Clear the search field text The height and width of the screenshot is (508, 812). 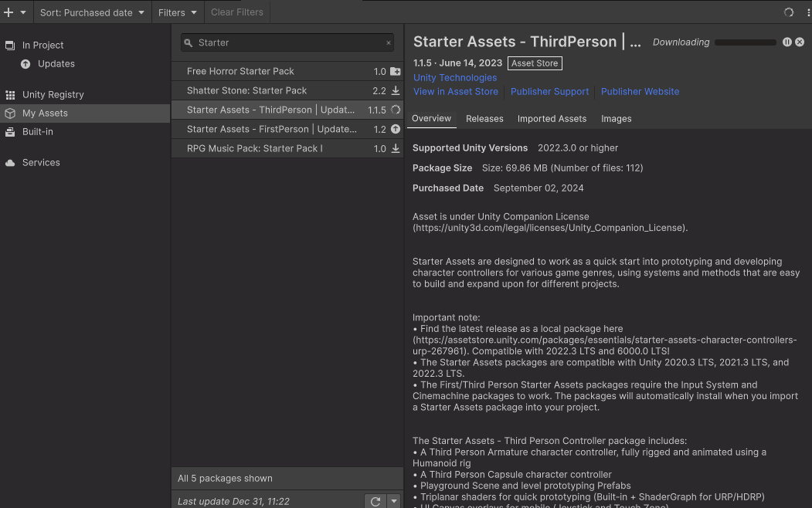click(x=389, y=43)
